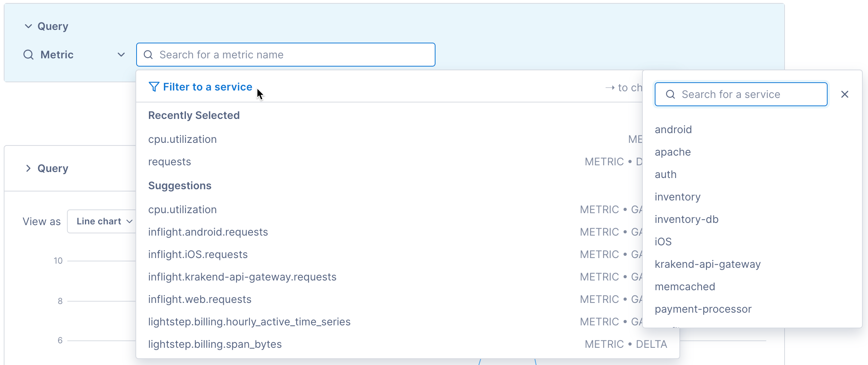The width and height of the screenshot is (868, 365).
Task: Select cpu.utilization from Recently Selected
Action: click(182, 139)
